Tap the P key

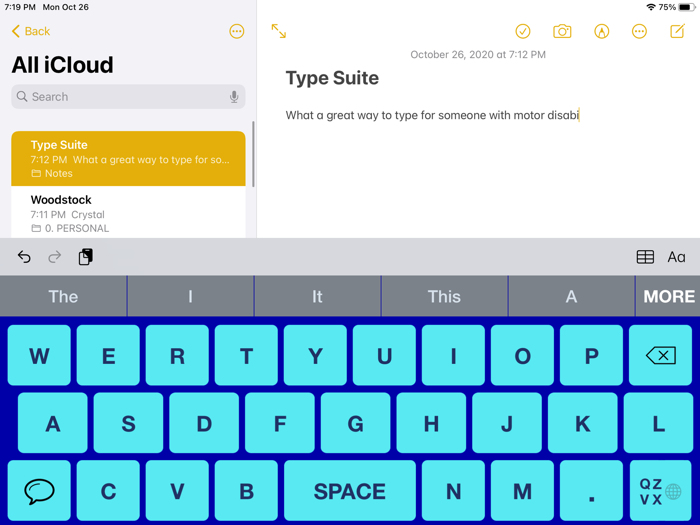[591, 355]
